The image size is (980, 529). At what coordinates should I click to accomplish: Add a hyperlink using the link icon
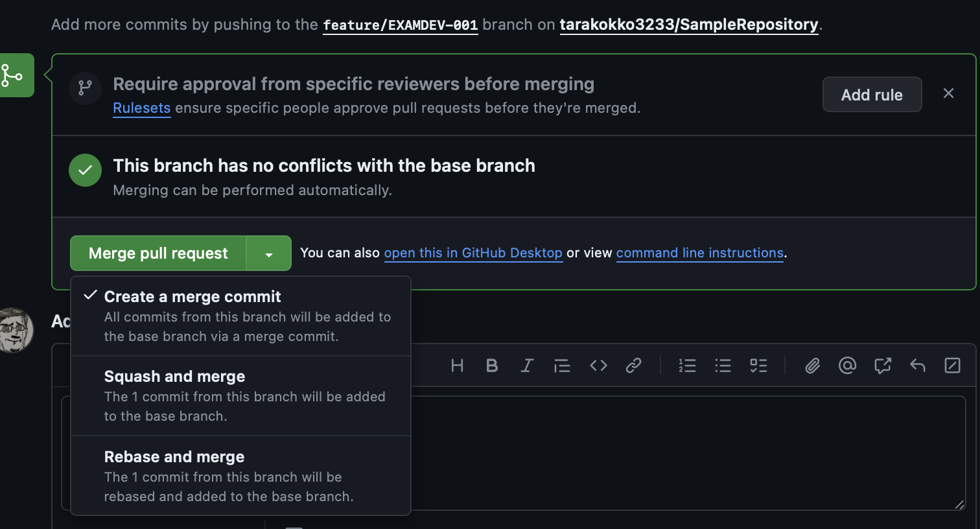(633, 365)
